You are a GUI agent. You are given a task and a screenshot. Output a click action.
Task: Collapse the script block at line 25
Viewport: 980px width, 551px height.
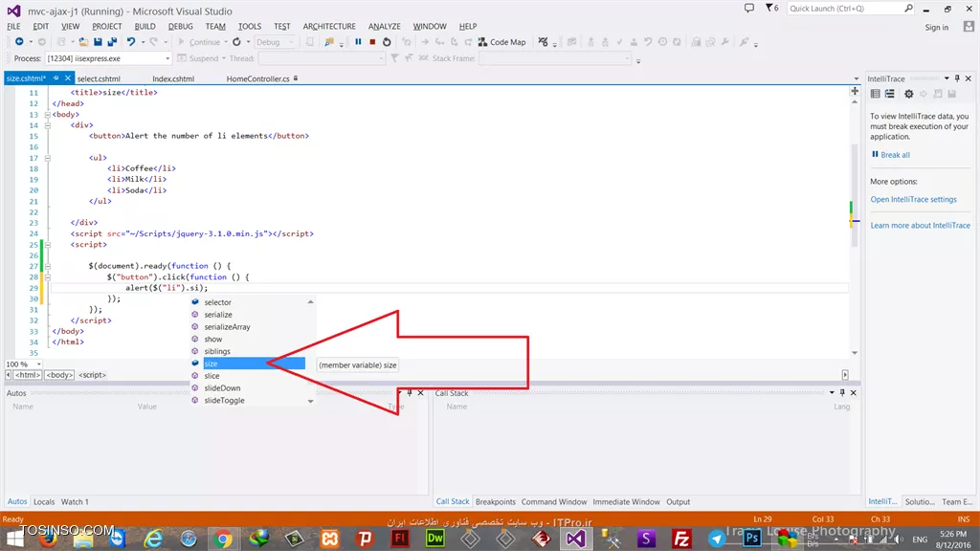48,245
